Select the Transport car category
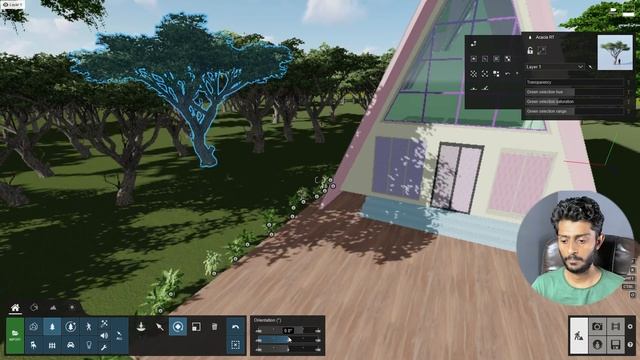Viewport: 640px width, 360px height. 71,345
